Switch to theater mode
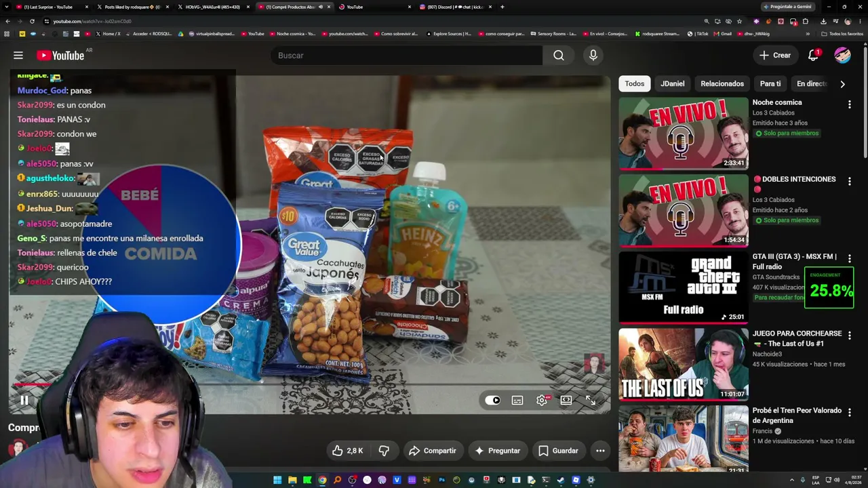The height and width of the screenshot is (488, 868). pyautogui.click(x=566, y=401)
